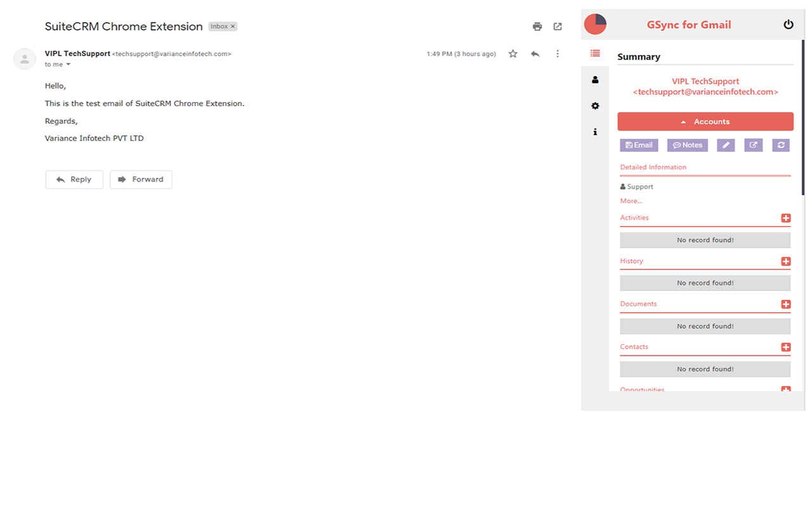Open the GSync info icon
The height and width of the screenshot is (508, 812).
click(595, 131)
